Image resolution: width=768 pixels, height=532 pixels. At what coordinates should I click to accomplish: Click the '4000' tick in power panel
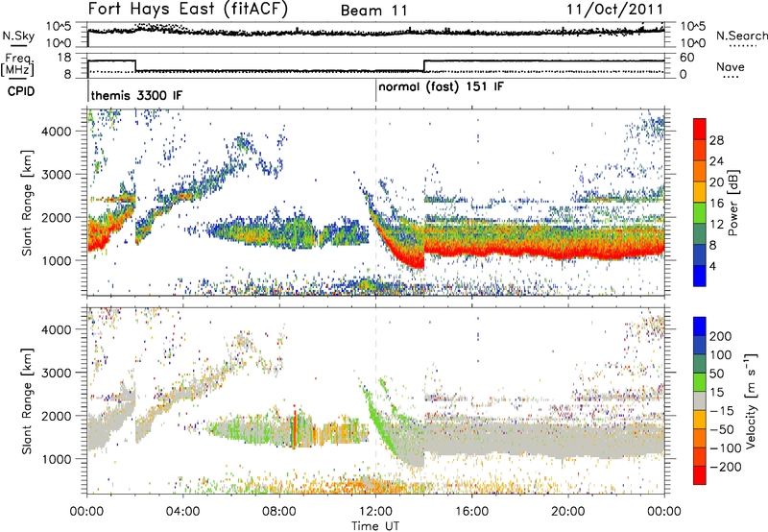point(56,132)
